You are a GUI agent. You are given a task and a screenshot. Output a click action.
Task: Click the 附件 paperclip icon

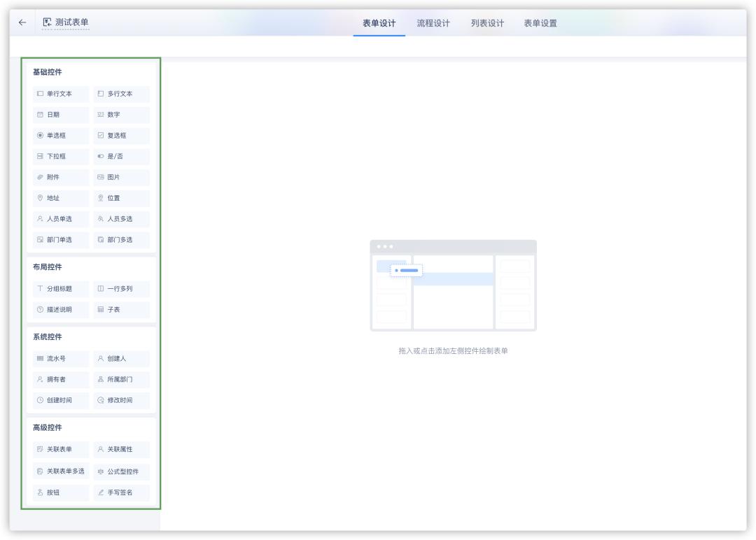point(40,177)
